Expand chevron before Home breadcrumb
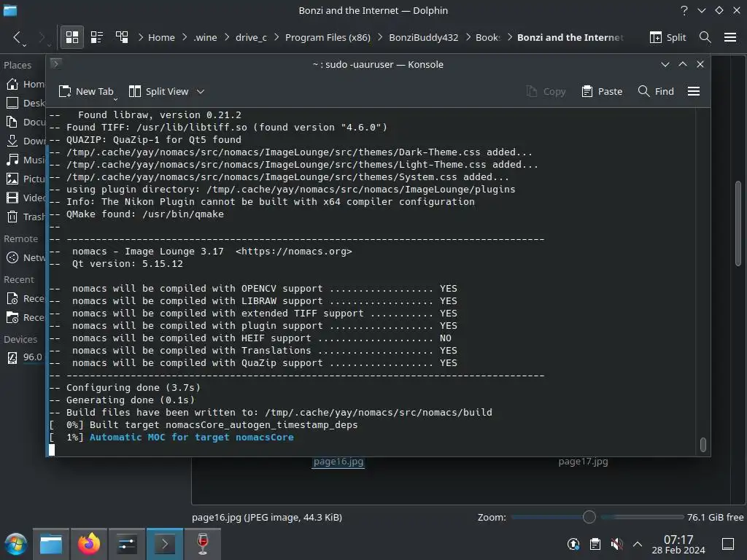The width and height of the screenshot is (747, 560). coord(141,37)
